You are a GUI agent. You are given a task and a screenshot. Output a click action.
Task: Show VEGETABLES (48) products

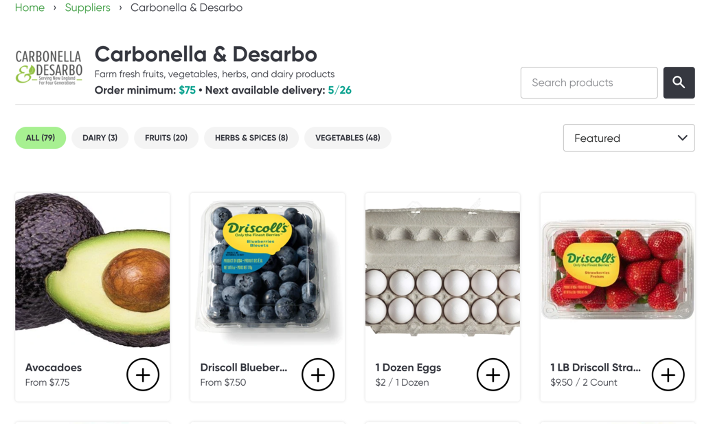(x=347, y=138)
